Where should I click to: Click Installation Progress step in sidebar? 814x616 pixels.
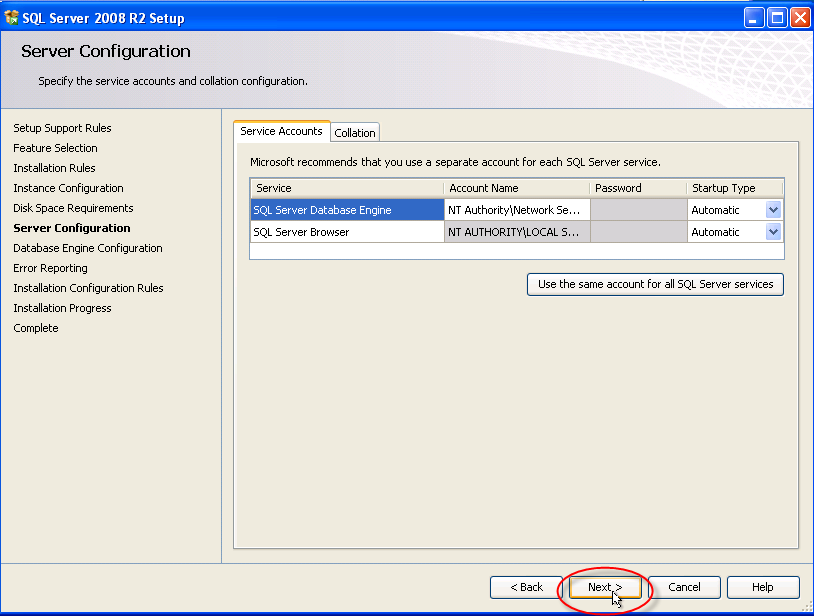[62, 308]
